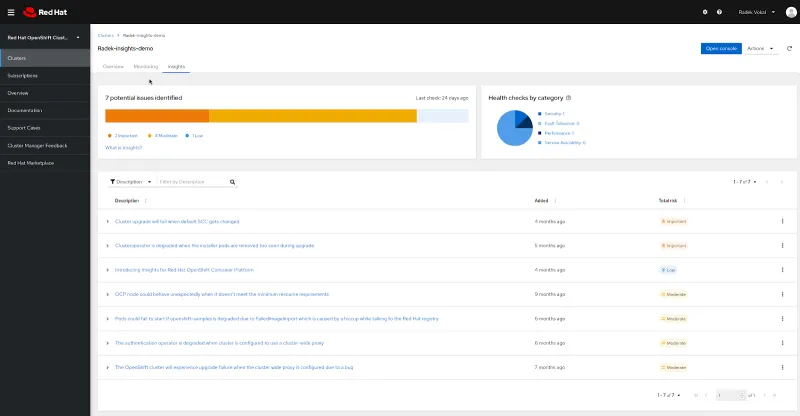Open the Description filter dropdown

coord(130,182)
